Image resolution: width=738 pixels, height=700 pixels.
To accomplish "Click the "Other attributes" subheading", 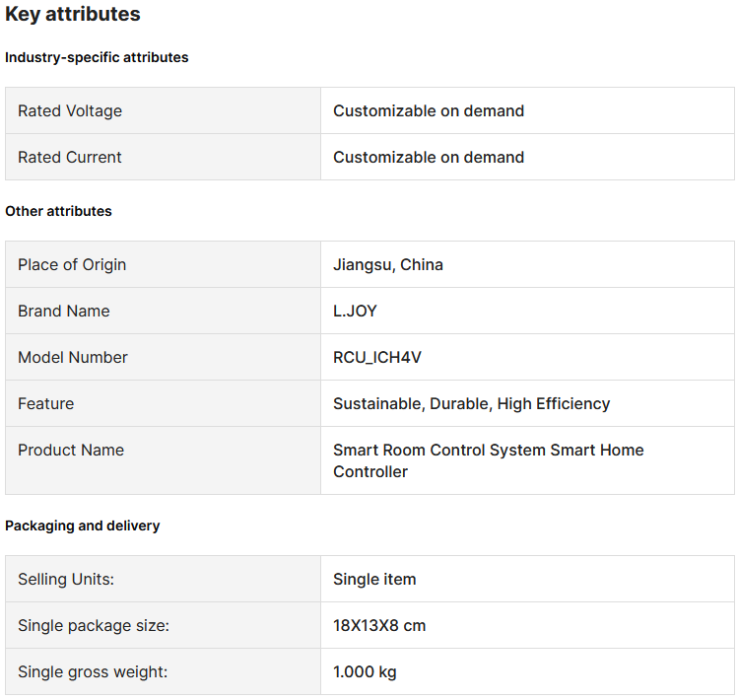I will (58, 211).
